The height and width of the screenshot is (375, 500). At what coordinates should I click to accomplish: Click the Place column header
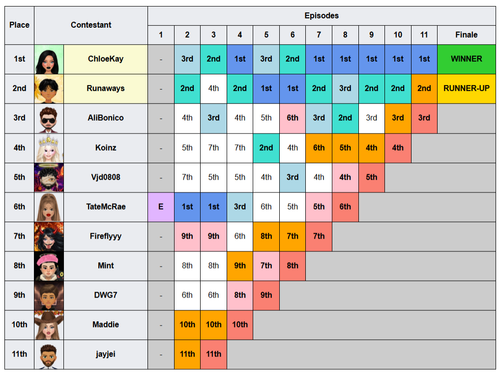tap(19, 25)
